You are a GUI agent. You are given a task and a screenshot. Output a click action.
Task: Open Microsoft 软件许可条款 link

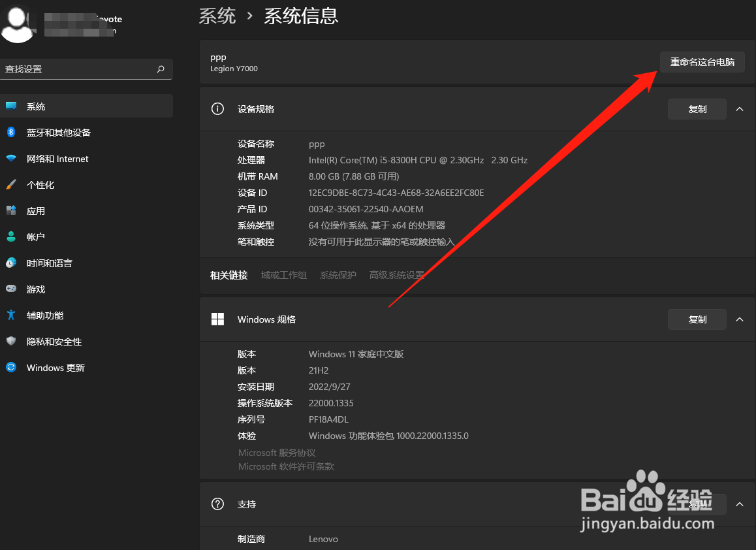click(286, 466)
